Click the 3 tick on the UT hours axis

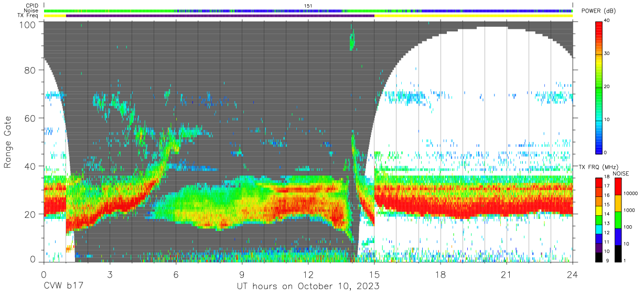click(110, 274)
